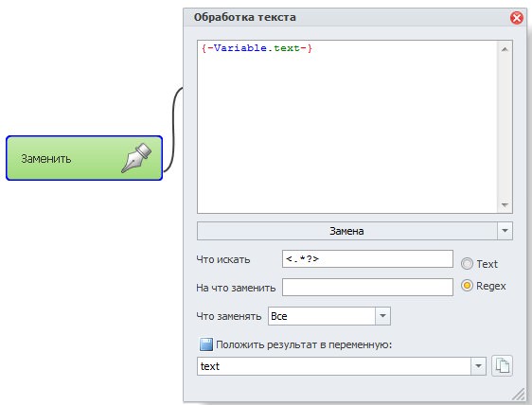The height and width of the screenshot is (405, 532).
Task: Click the {-Variable.text-} macro in the editor
Action: [x=257, y=48]
